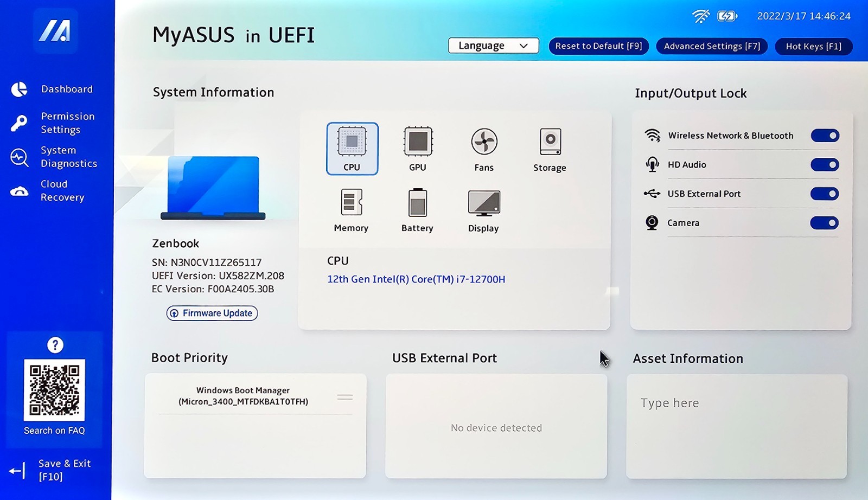The height and width of the screenshot is (500, 868).
Task: Open the Dashboard page
Action: click(53, 89)
